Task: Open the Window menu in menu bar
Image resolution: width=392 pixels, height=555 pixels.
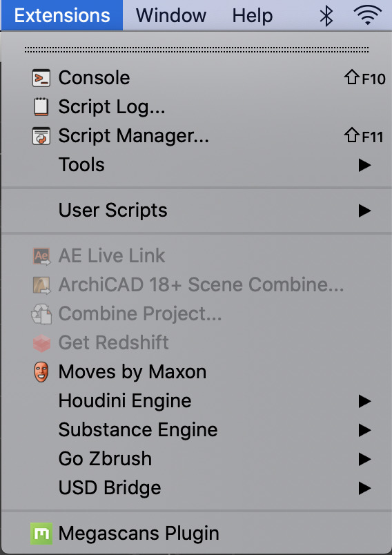Action: pyautogui.click(x=171, y=16)
